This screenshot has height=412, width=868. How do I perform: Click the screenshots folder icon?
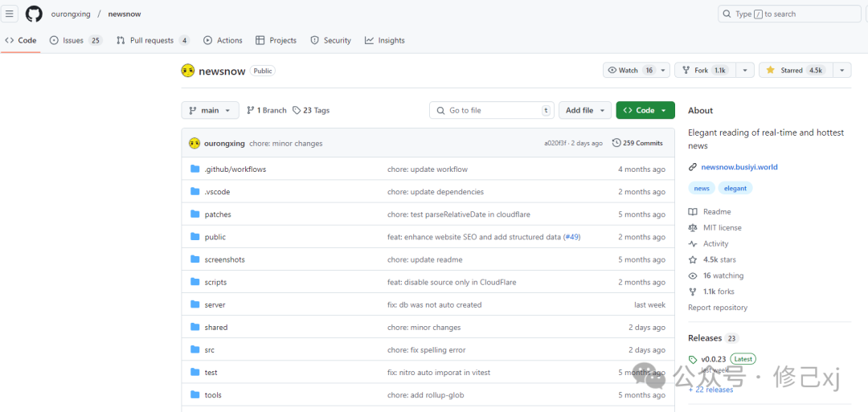pos(194,259)
